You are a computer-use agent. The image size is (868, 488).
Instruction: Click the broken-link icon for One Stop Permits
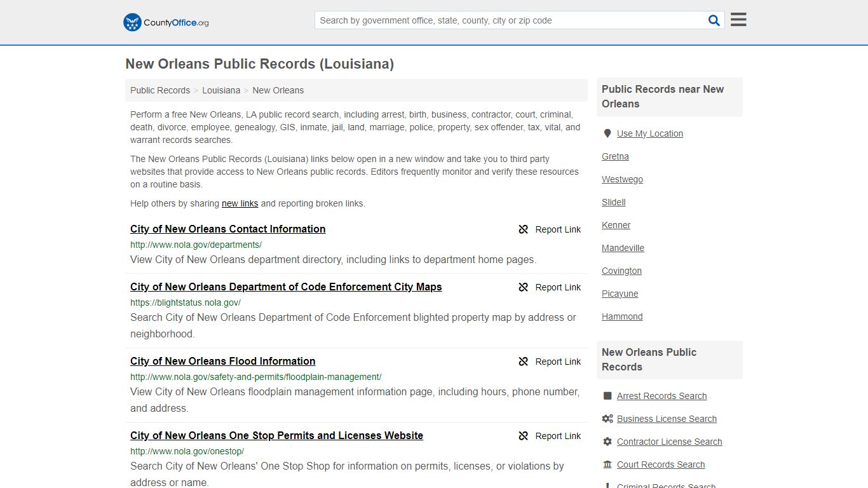tap(524, 436)
